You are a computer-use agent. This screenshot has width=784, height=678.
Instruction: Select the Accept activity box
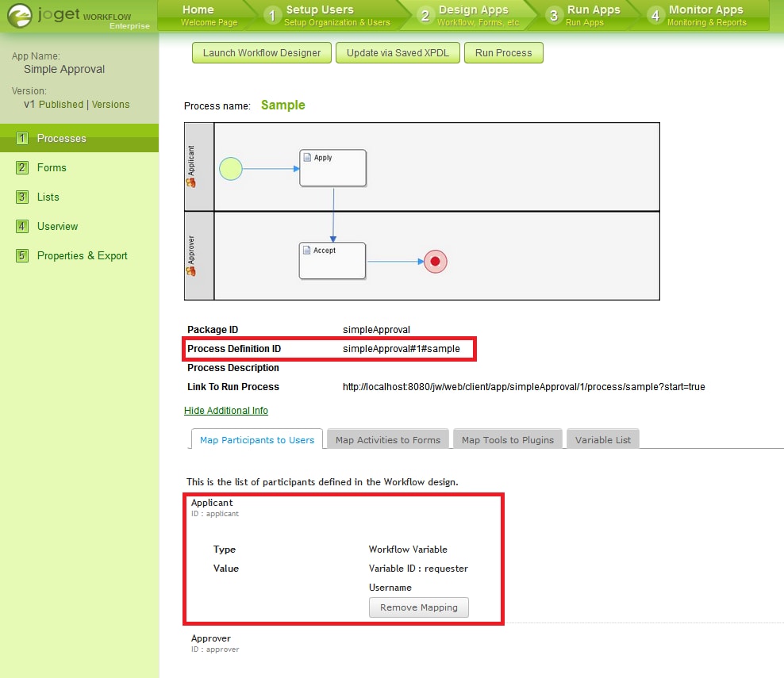332,261
